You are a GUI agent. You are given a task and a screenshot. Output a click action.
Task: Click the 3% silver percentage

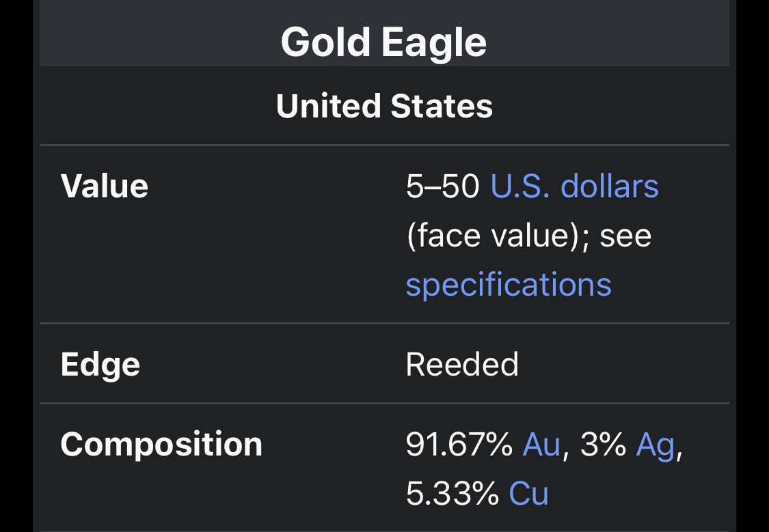click(603, 445)
